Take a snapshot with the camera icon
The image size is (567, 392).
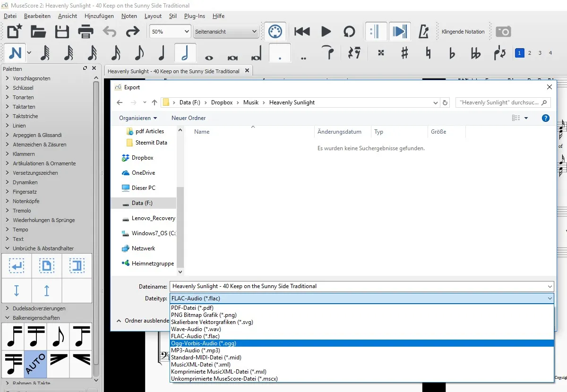click(x=503, y=32)
